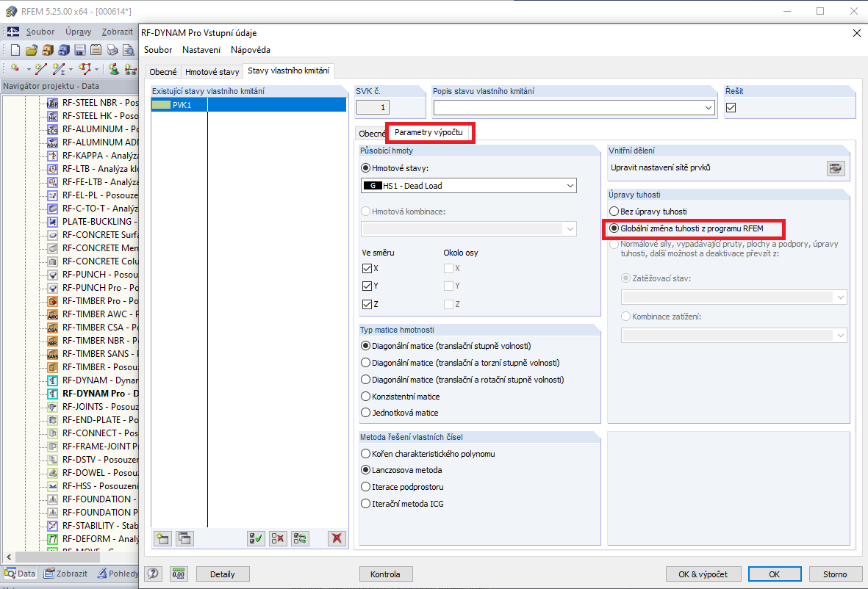Viewport: 868px width, 589px height.
Task: Open the blue block manager cabinet icon
Action: [64, 51]
